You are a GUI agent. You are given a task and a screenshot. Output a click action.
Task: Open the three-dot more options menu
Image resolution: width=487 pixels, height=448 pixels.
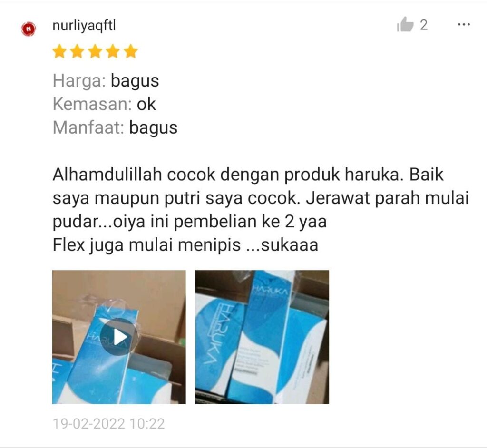coord(464,24)
